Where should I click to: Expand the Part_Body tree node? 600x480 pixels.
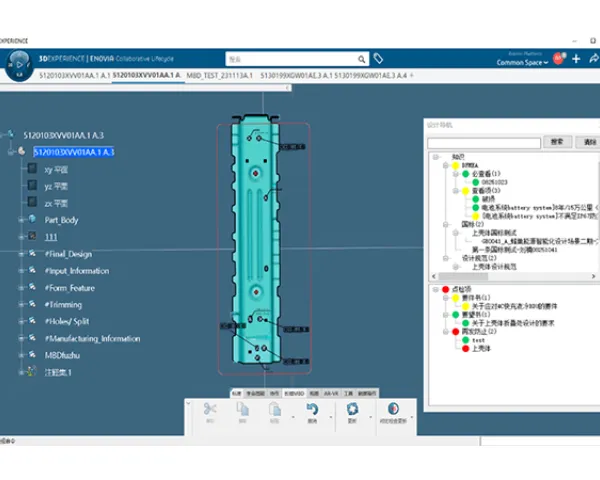[21, 220]
